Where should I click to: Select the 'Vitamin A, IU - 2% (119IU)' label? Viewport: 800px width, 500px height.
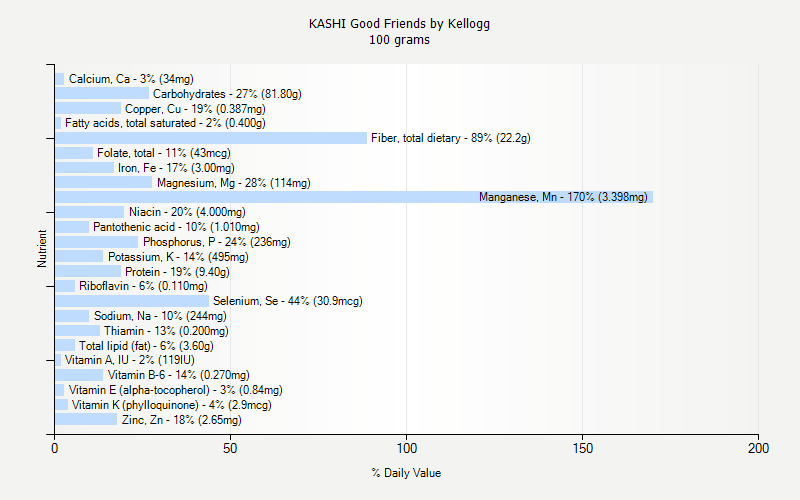130,360
